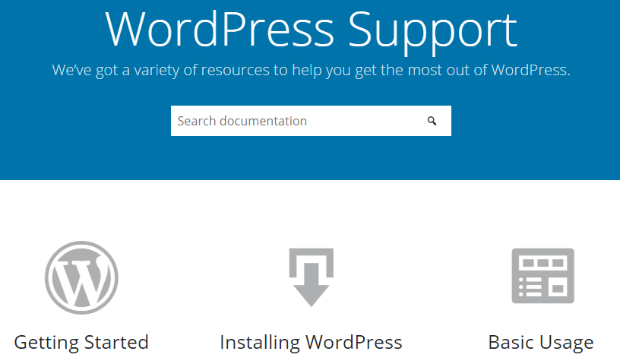Click the subtitle text about variety of resources
Viewport: 620px width, 364px height.
[312, 71]
